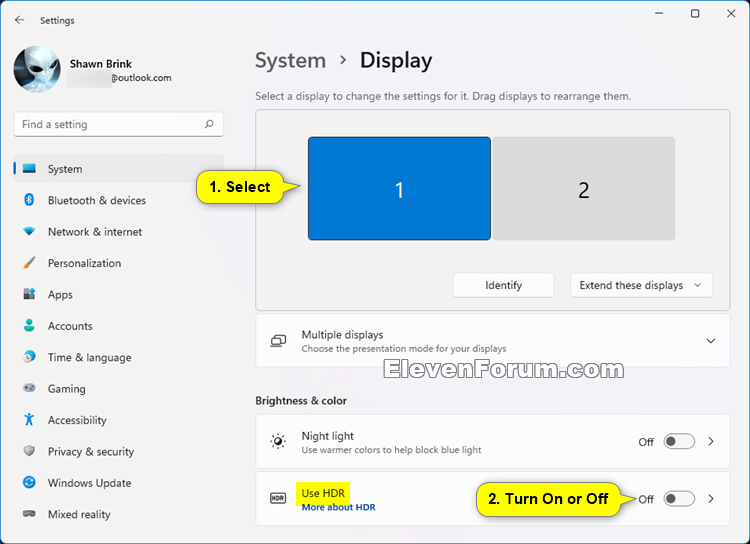Click the back arrow icon
Image resolution: width=750 pixels, height=544 pixels.
pos(19,20)
